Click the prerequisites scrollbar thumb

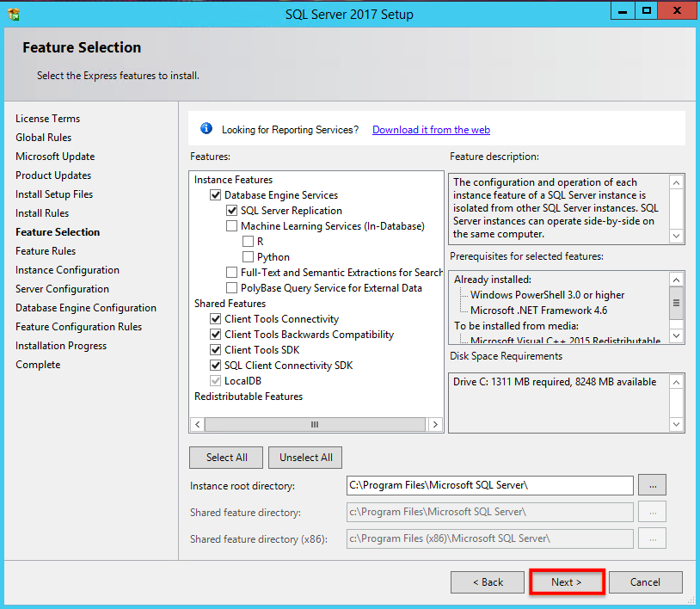pos(676,303)
